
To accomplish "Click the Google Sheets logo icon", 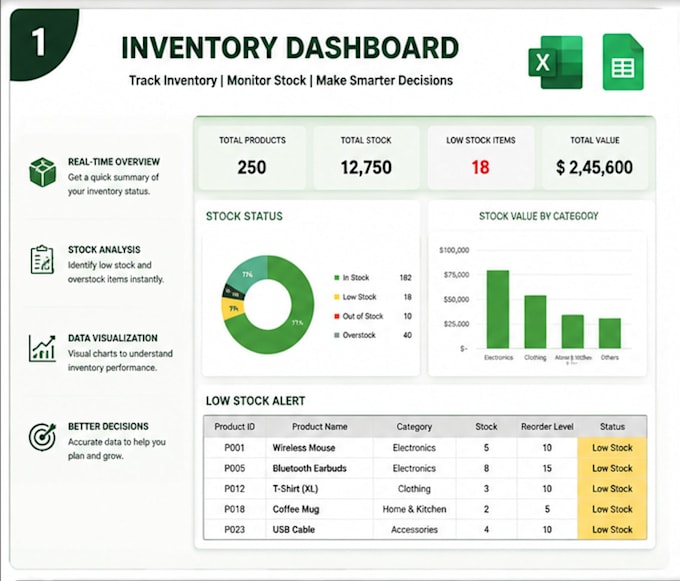I will (623, 62).
